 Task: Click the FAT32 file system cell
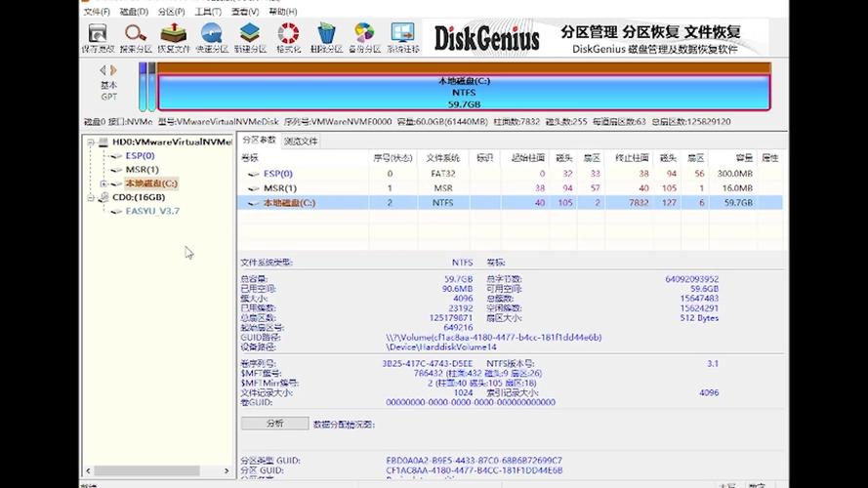pos(443,174)
